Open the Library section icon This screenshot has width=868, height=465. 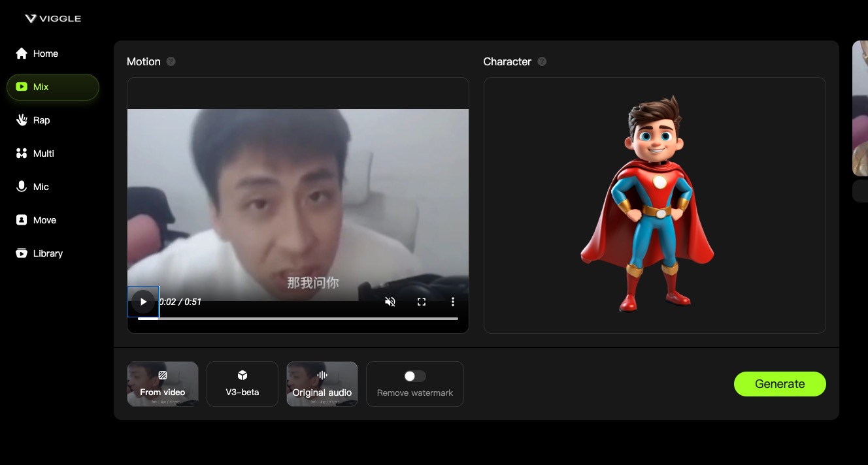(x=22, y=253)
